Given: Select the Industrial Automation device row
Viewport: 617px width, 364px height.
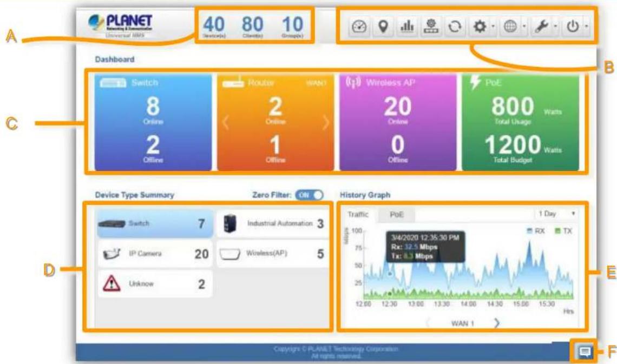Looking at the screenshot, I should [273, 224].
